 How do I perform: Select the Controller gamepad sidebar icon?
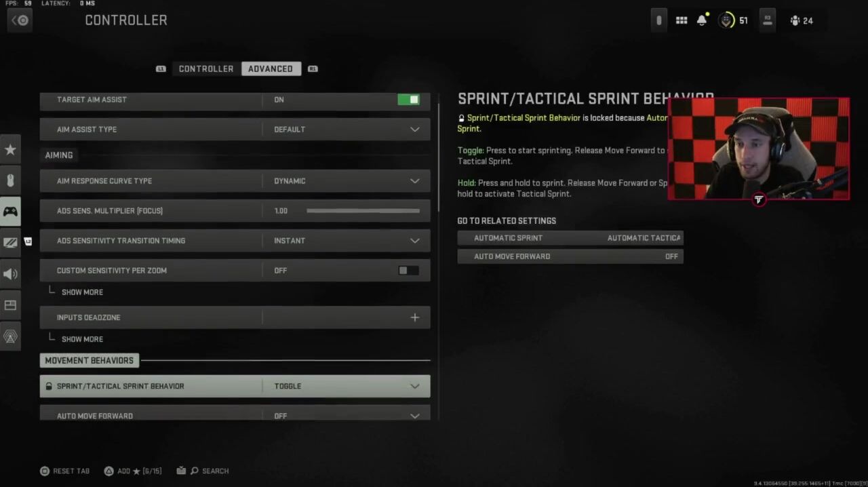10,212
